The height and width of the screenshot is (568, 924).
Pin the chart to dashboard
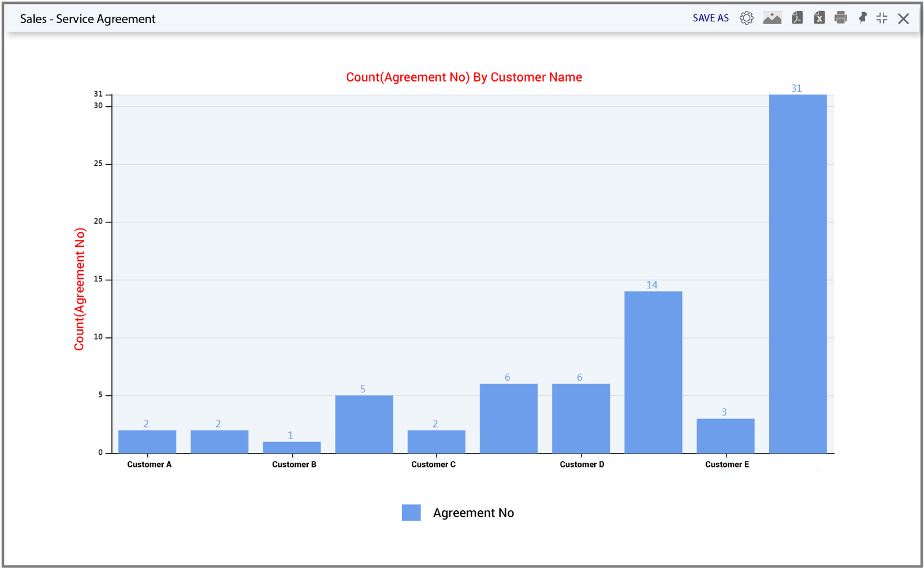point(863,18)
